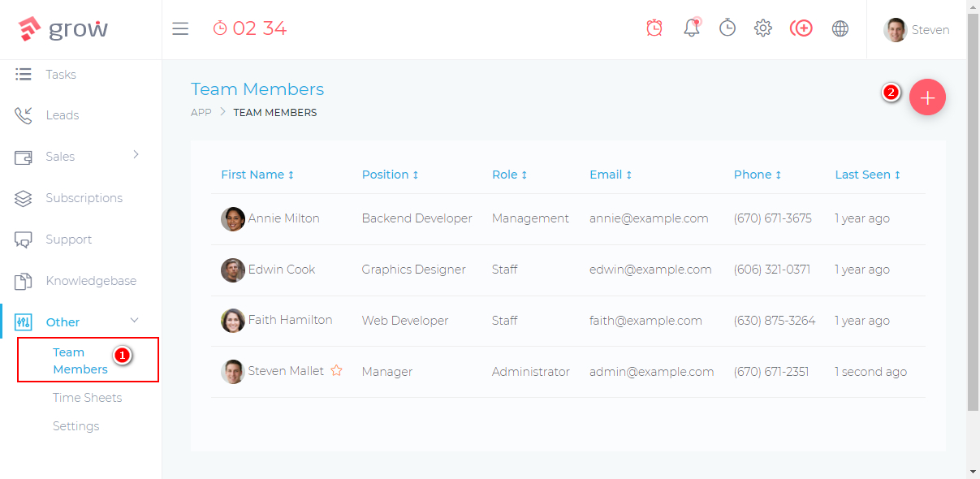980x479 pixels.
Task: Open Time Sheets in the sidebar
Action: 87,398
